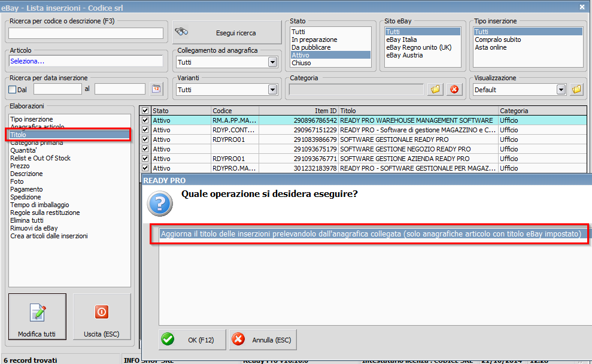Click the binoculars search icon
This screenshot has width=592, height=364.
tap(181, 32)
